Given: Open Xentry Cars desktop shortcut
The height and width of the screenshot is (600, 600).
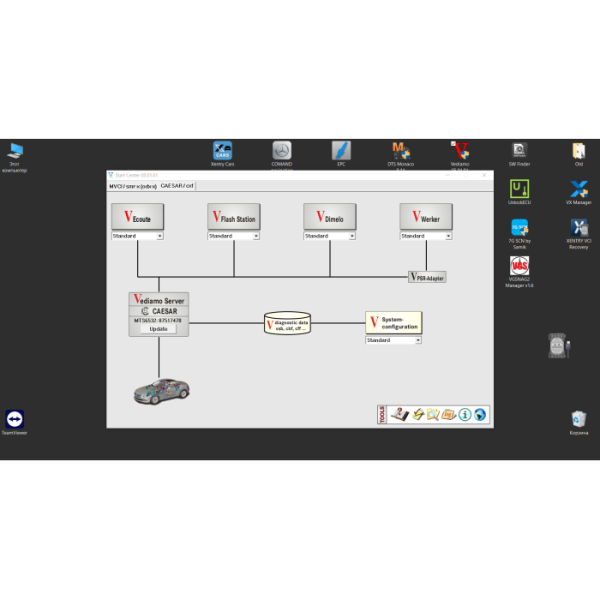Looking at the screenshot, I should [223, 152].
